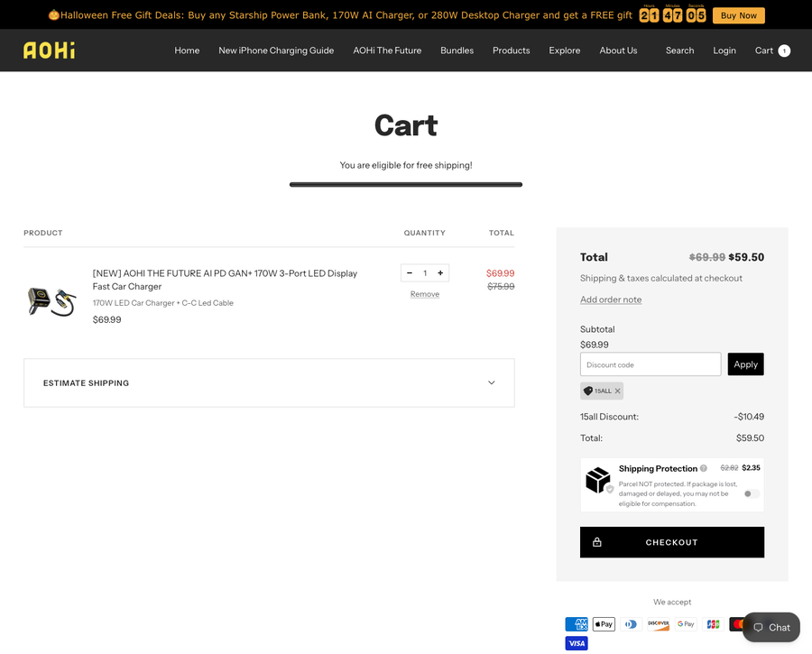The image size is (812, 654).
Task: Click the AOHi logo
Action: [x=50, y=51]
